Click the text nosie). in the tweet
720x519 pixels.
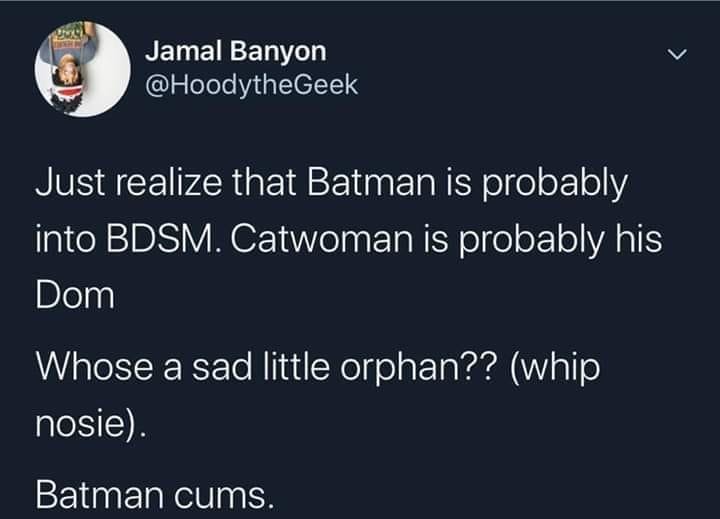[90, 423]
